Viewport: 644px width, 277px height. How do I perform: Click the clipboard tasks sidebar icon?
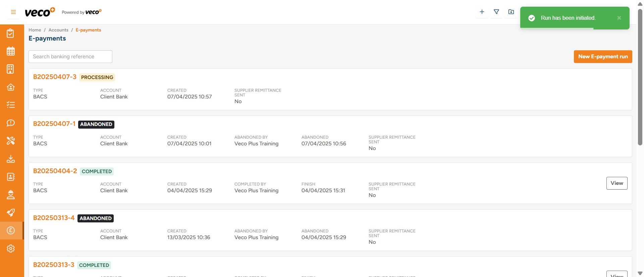coord(11,33)
